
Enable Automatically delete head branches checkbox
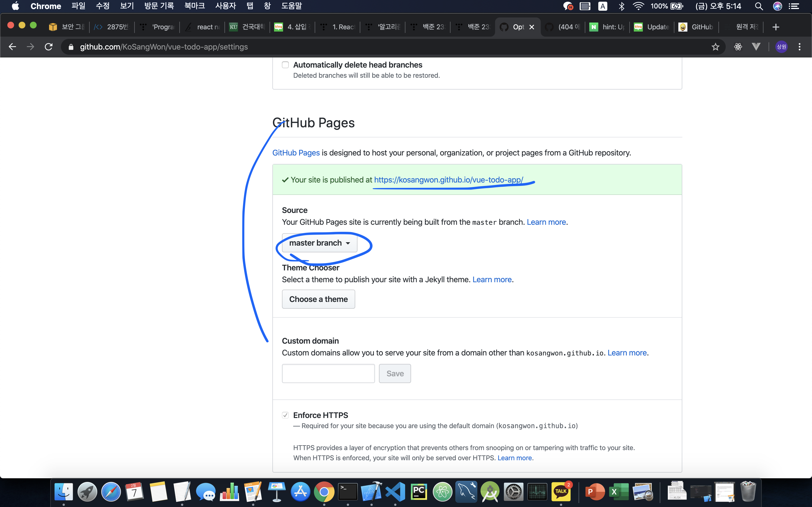(285, 65)
